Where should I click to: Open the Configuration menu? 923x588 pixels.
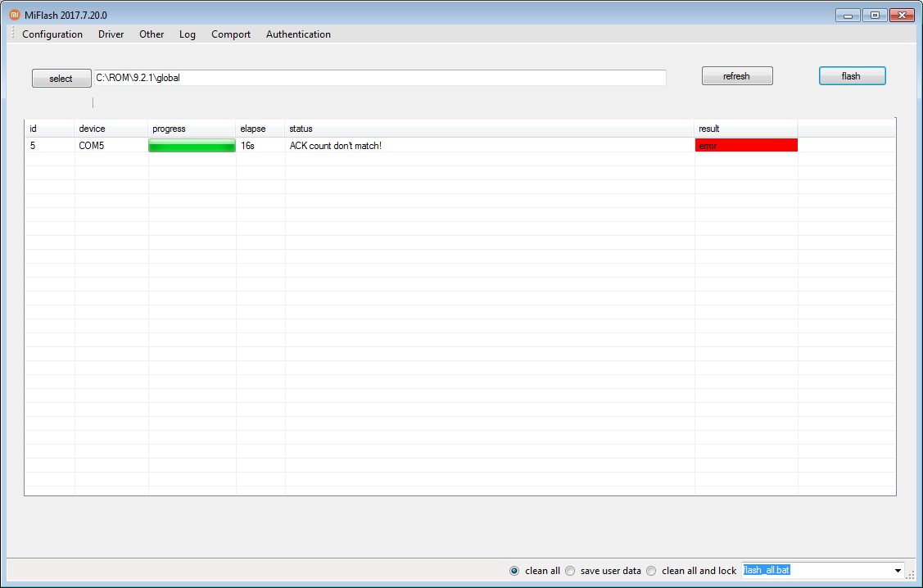(x=52, y=34)
